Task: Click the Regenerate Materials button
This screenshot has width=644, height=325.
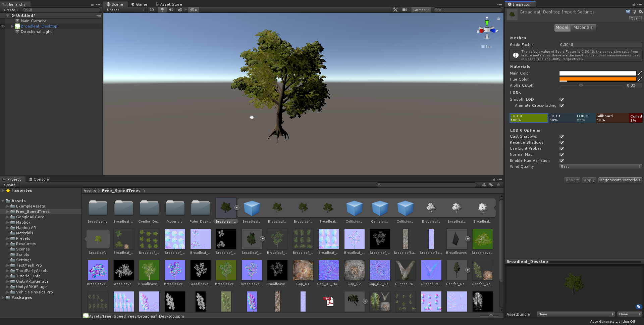Action: point(620,180)
